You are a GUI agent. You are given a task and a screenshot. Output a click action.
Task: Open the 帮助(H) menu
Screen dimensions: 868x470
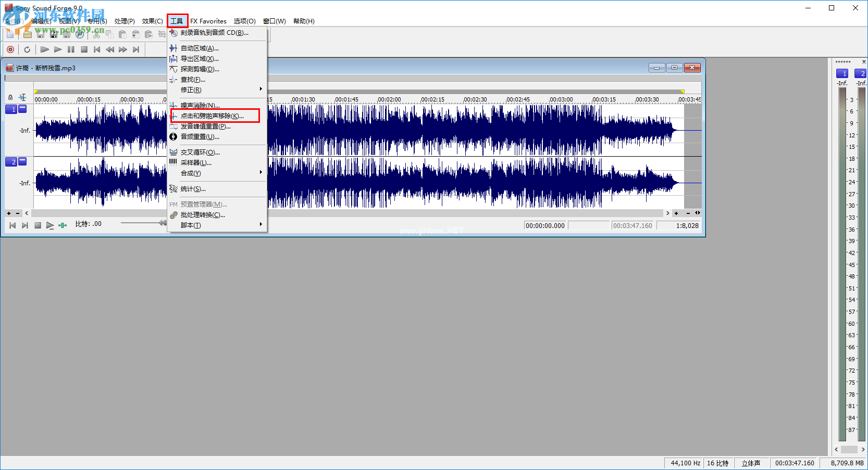point(304,21)
